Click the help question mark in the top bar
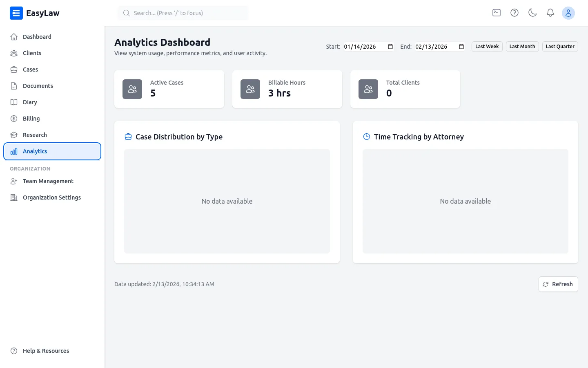 tap(514, 13)
